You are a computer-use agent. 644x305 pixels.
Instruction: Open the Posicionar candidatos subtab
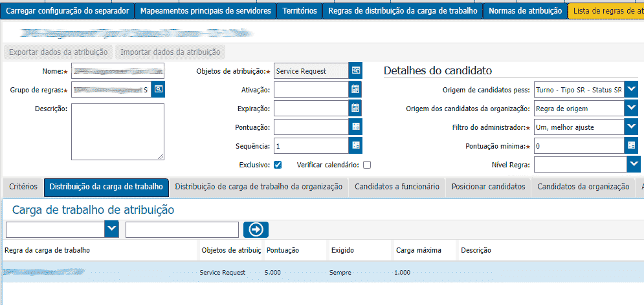[488, 187]
